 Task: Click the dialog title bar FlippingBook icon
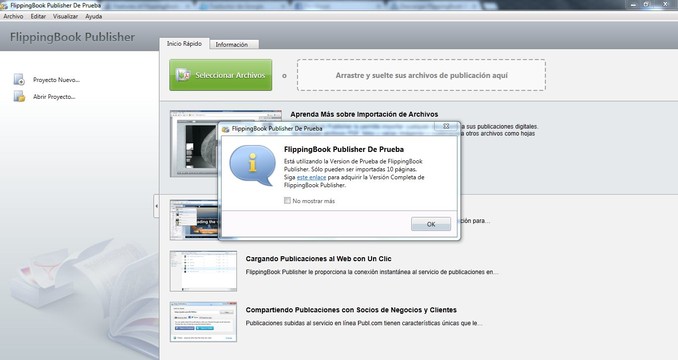[x=225, y=129]
